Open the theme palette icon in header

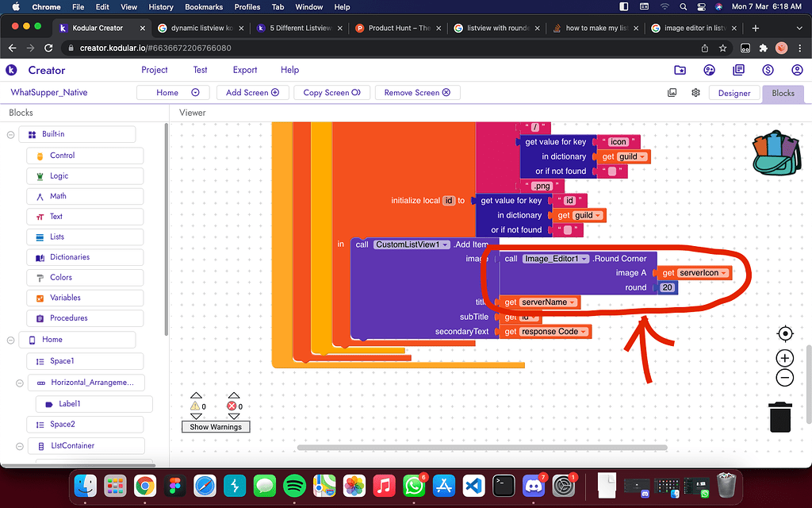pyautogui.click(x=710, y=70)
